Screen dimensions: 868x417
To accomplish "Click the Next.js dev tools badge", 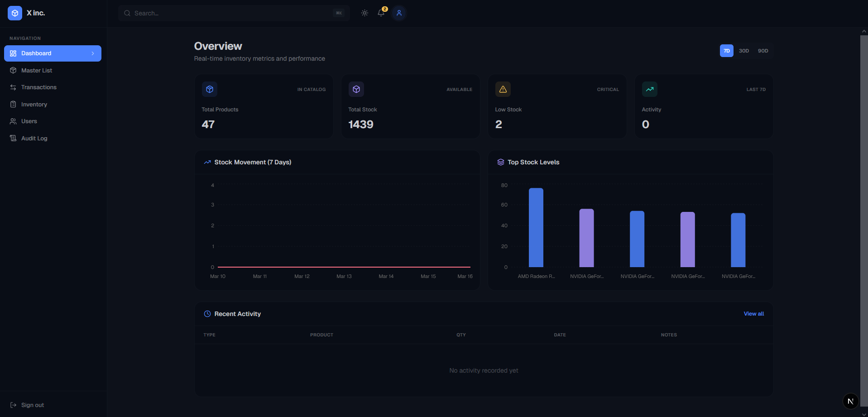I will (850, 401).
